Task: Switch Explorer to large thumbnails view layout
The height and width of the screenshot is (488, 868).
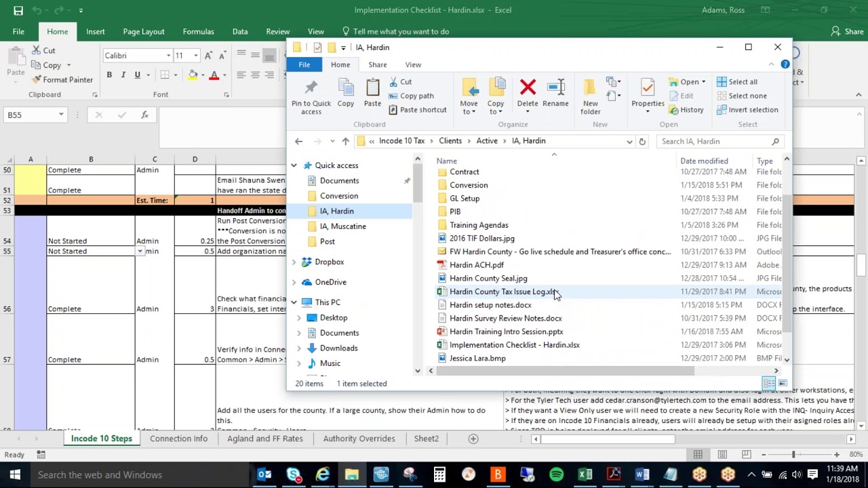Action: 783,384
